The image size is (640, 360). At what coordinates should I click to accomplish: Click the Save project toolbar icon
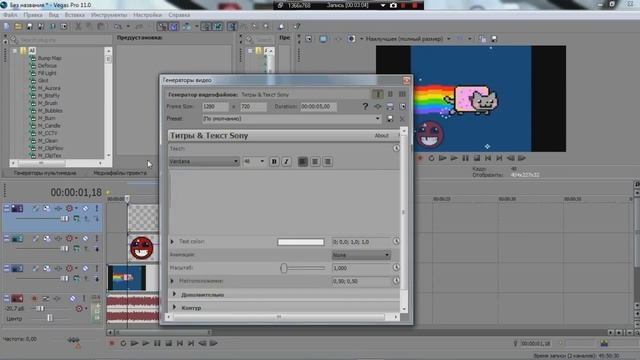click(29, 27)
